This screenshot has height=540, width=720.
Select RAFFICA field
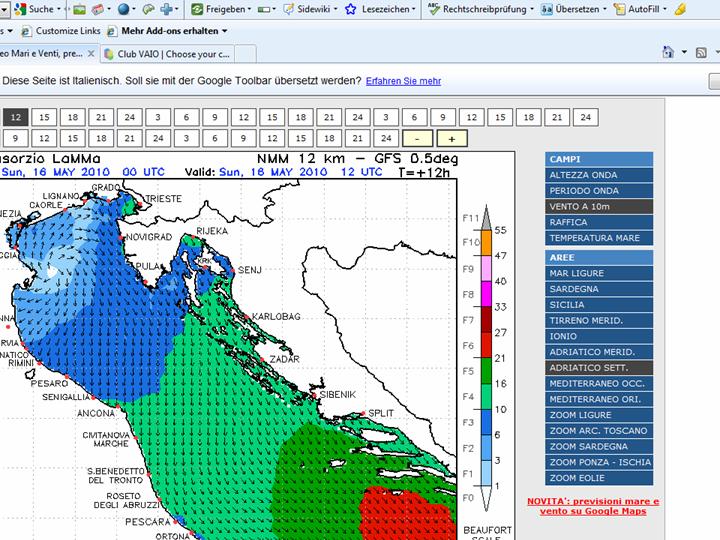point(599,222)
